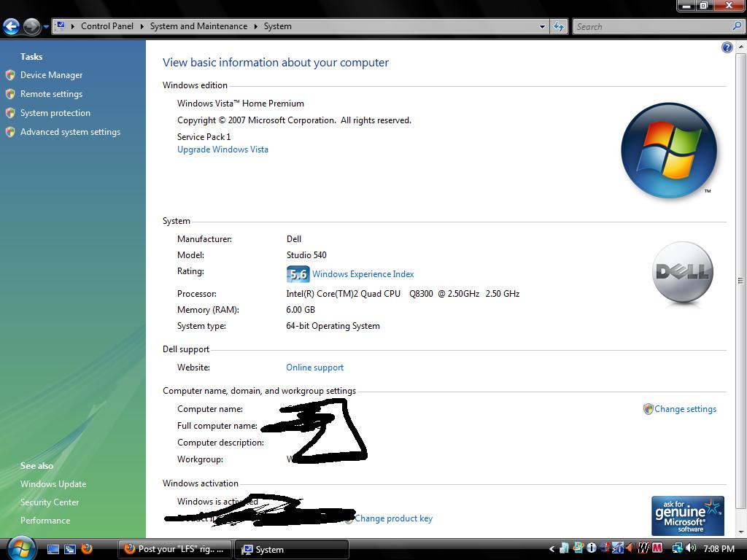Open the address bar history dropdown
The height and width of the screenshot is (560, 747).
click(x=542, y=27)
